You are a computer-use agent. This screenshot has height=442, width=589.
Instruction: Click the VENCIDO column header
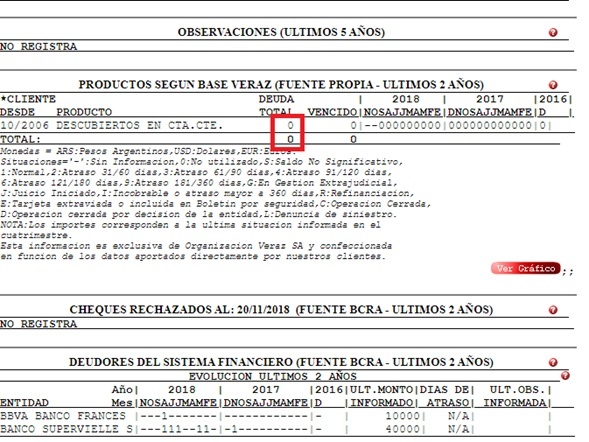click(332, 112)
